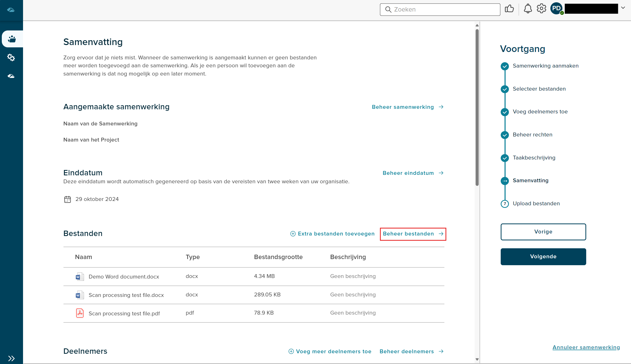Click the Naam column header

pyautogui.click(x=83, y=257)
